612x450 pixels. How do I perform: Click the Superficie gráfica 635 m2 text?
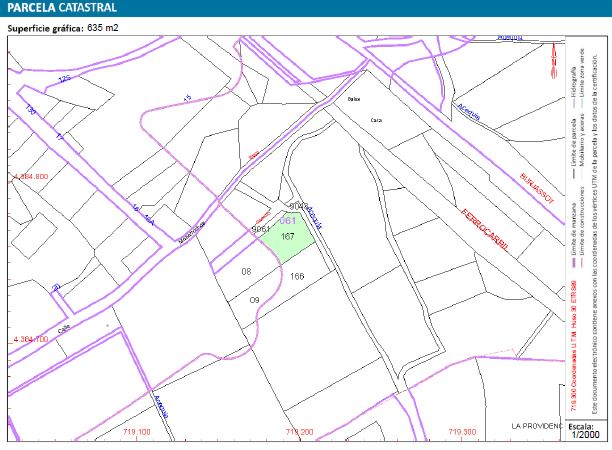[63, 28]
